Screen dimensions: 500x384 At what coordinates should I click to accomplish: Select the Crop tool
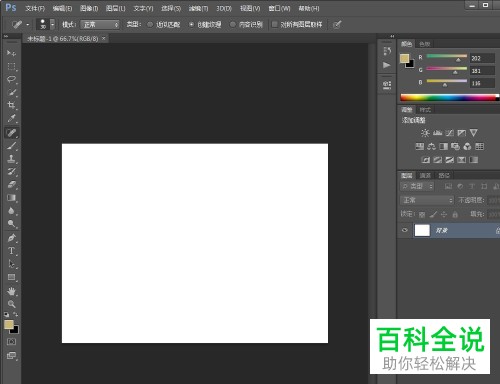tap(11, 105)
